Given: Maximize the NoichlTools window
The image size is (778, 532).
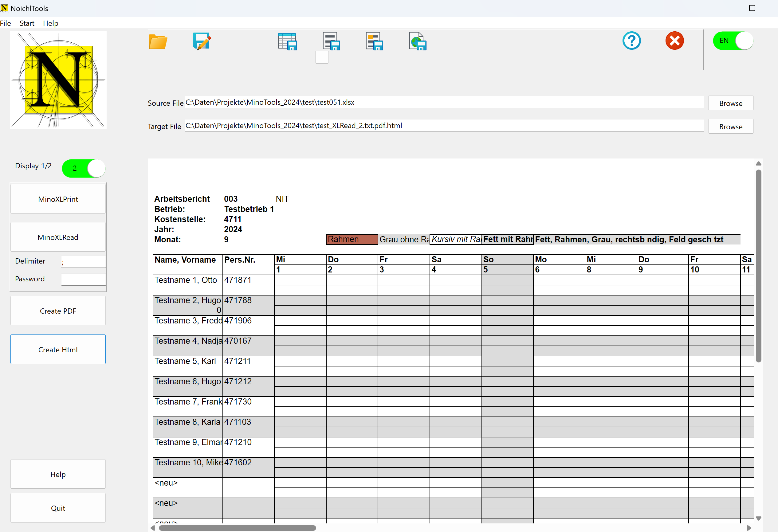Looking at the screenshot, I should pyautogui.click(x=752, y=8).
